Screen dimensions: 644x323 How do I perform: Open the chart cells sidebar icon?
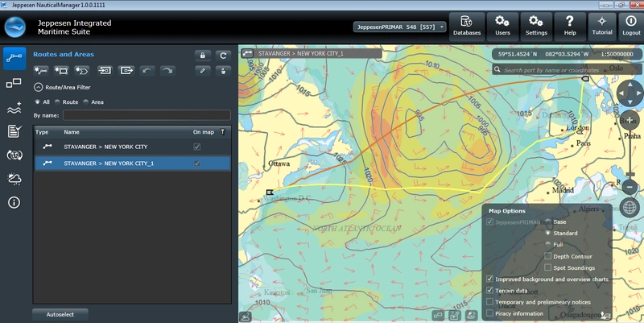[x=14, y=84]
